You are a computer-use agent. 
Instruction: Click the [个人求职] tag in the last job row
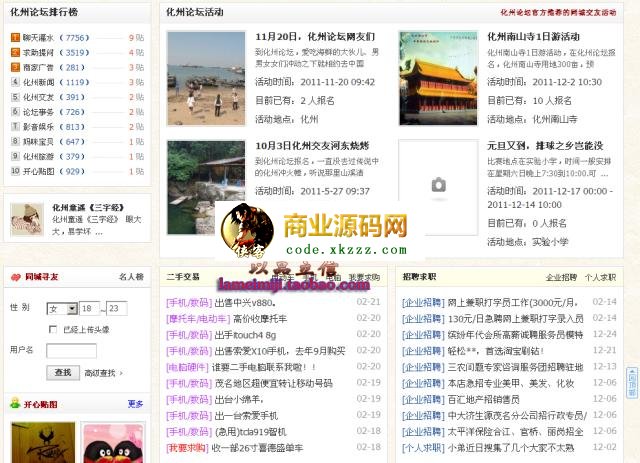coord(423,448)
